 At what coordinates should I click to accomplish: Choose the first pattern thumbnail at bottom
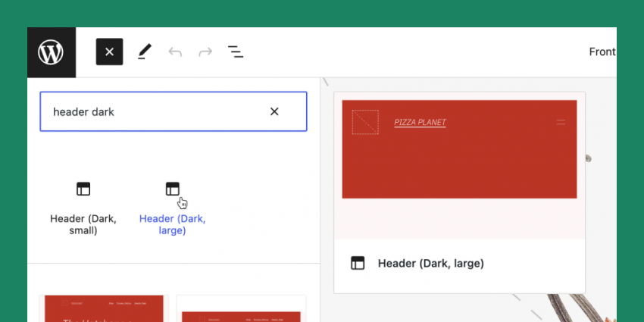(x=102, y=308)
